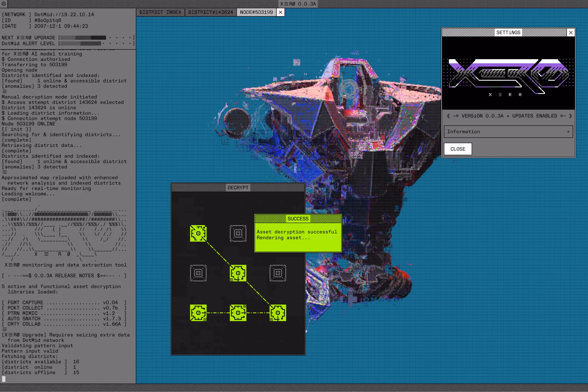The image size is (588, 392).
Task: Click the SETTINGS window title label
Action: [x=508, y=33]
